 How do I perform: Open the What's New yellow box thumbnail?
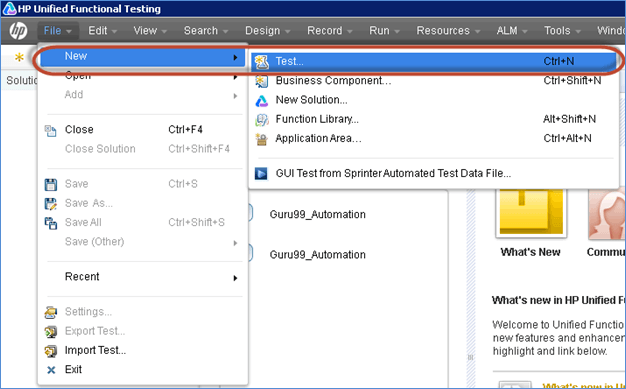pos(531,214)
